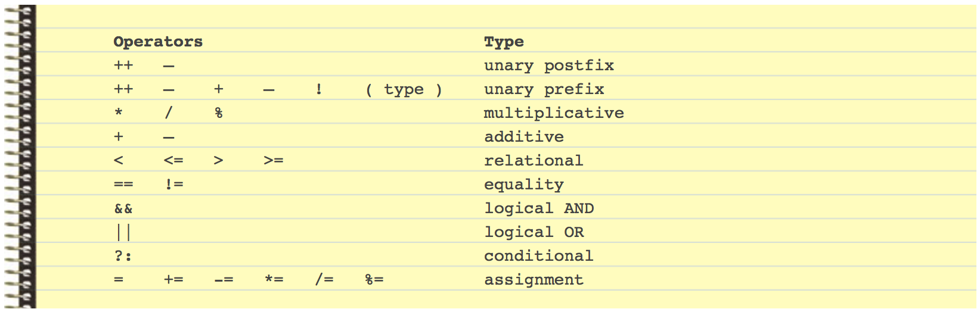The width and height of the screenshot is (980, 312).
Task: Select the logical AND label
Action: pos(539,208)
